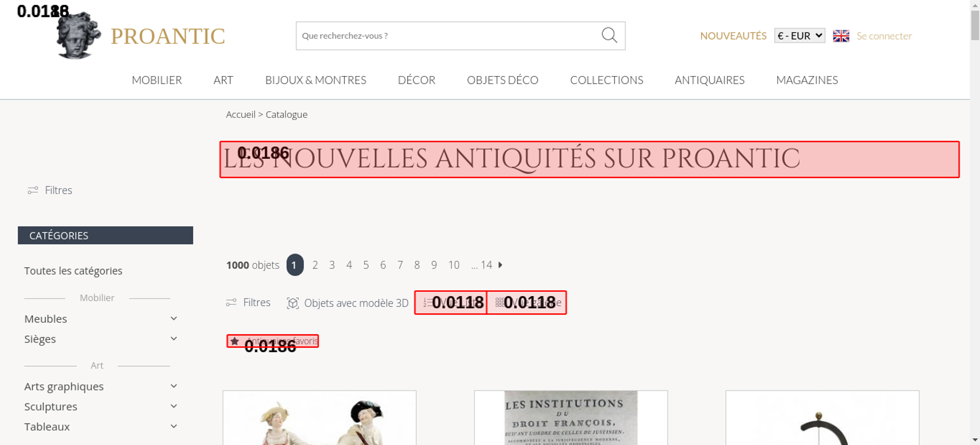Screen dimensions: 980x445
Task: Click the Proantic bust logo
Action: [78, 35]
